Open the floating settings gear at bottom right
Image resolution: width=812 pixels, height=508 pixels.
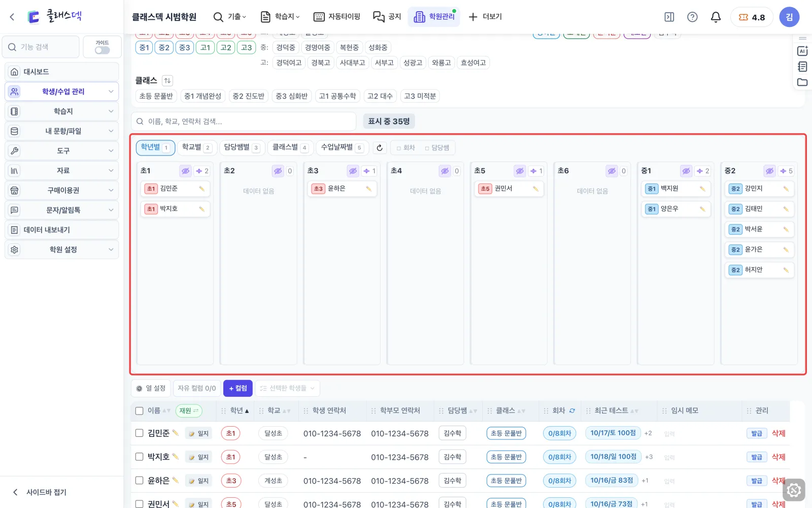tap(794, 490)
